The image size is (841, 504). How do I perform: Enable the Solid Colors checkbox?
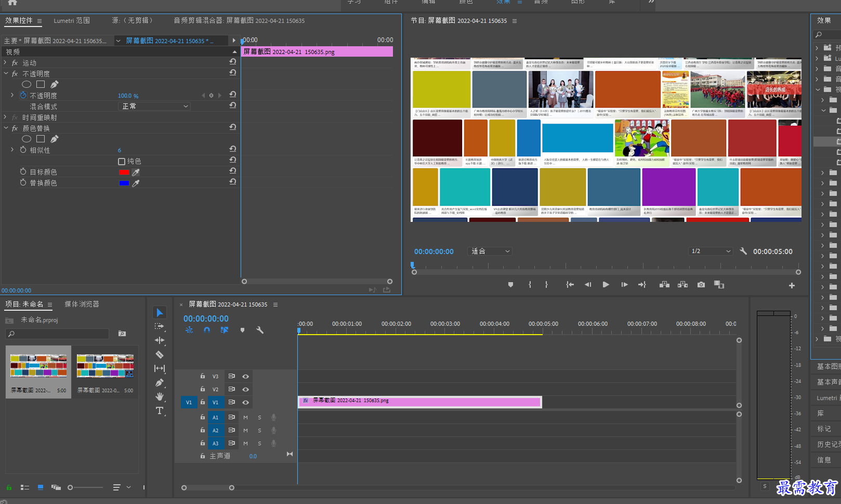[x=122, y=162]
